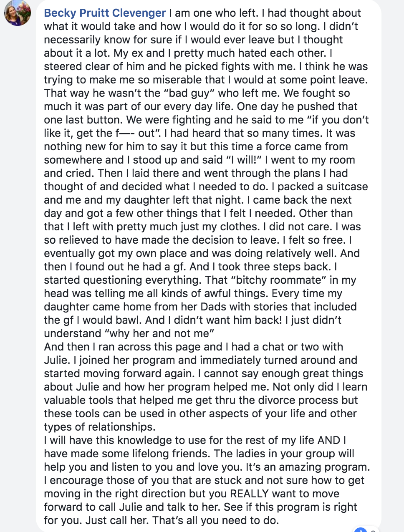Open Becky Pruitt Clevenger's profile picture
Viewport: 404px width, 532px height.
tap(18, 13)
